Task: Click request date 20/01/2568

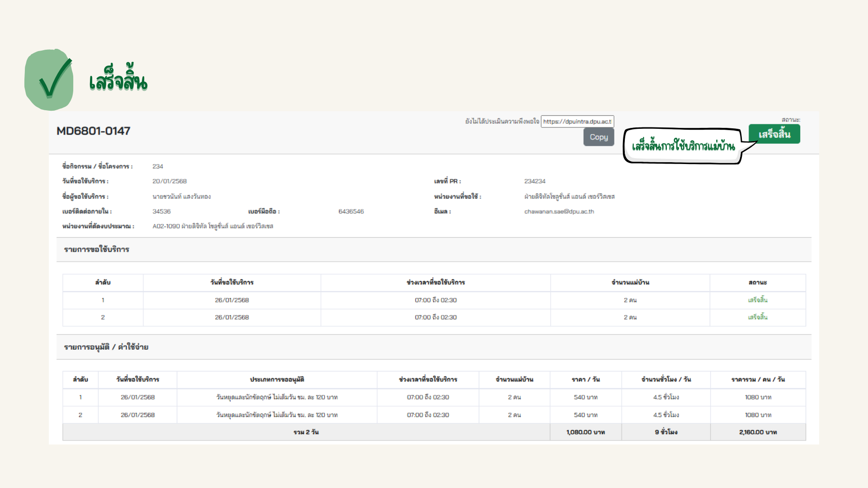Action: pos(170,181)
